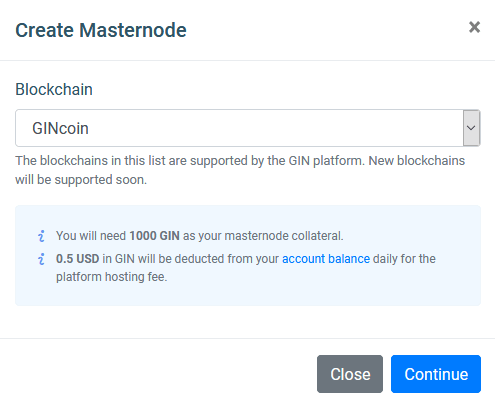Click the gray Close button
This screenshot has width=495, height=408.
coord(350,374)
